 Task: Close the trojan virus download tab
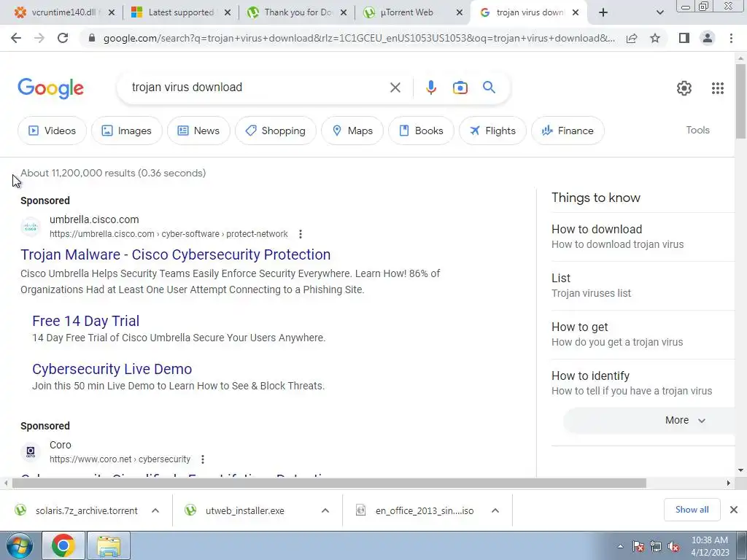(x=576, y=12)
